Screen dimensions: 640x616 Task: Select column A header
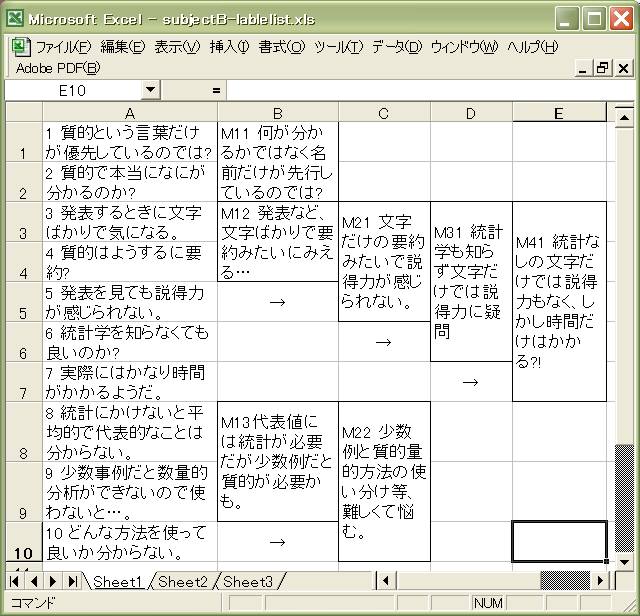coord(130,113)
